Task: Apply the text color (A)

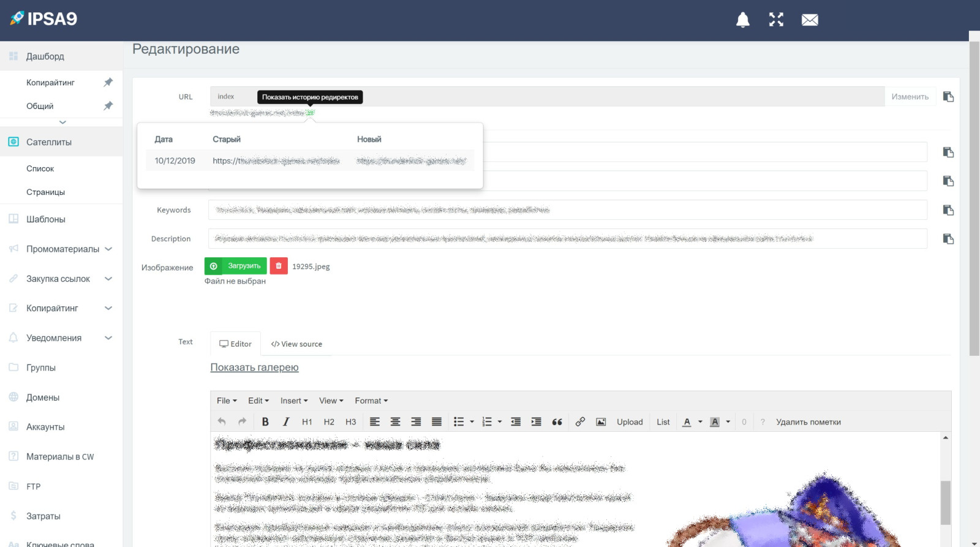Action: click(x=687, y=421)
